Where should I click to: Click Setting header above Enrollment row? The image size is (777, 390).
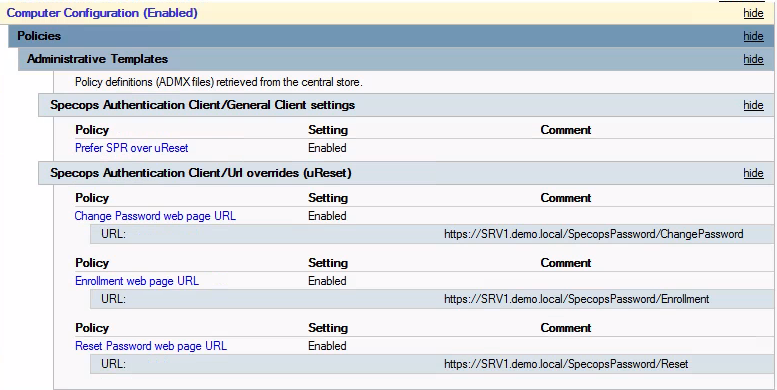[328, 263]
